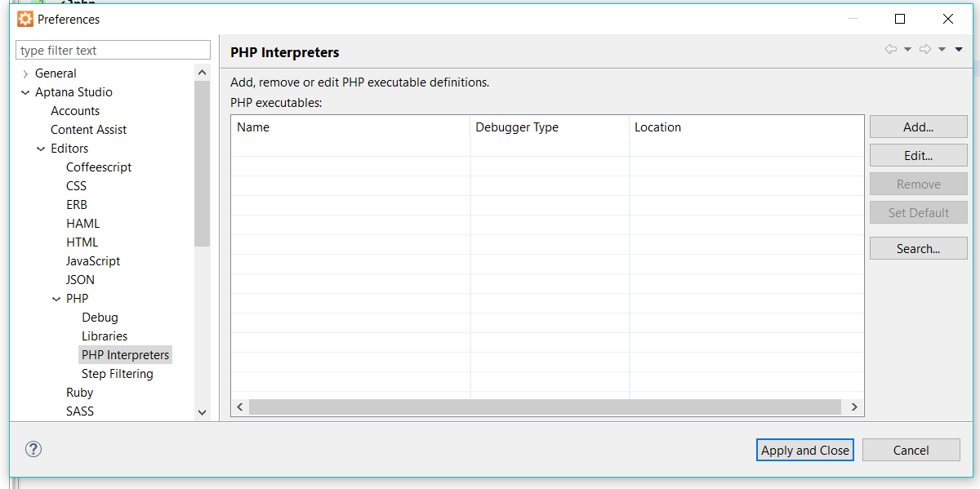980x489 pixels.
Task: Click the Search... button
Action: pyautogui.click(x=919, y=249)
